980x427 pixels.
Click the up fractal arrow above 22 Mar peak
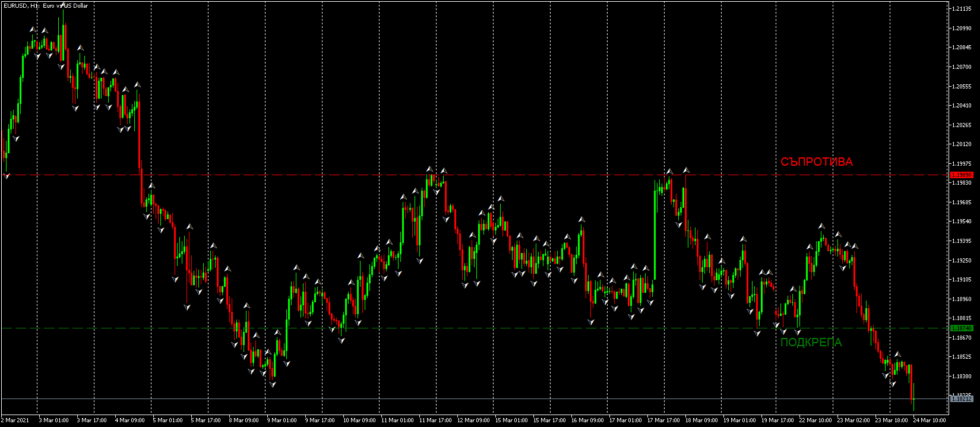tap(821, 226)
